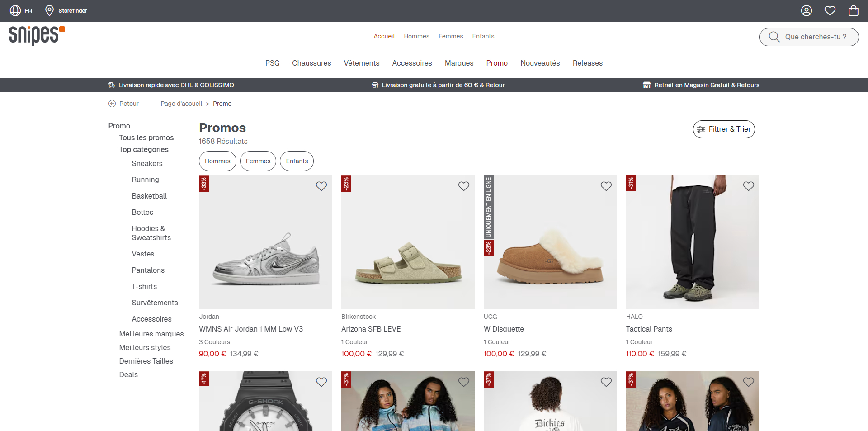
Task: Click the Storefinder location pin icon
Action: click(x=50, y=10)
